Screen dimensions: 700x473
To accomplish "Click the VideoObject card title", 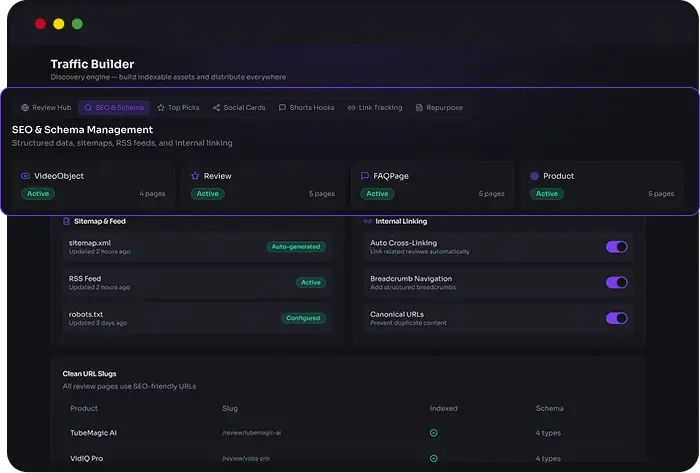I will [59, 176].
